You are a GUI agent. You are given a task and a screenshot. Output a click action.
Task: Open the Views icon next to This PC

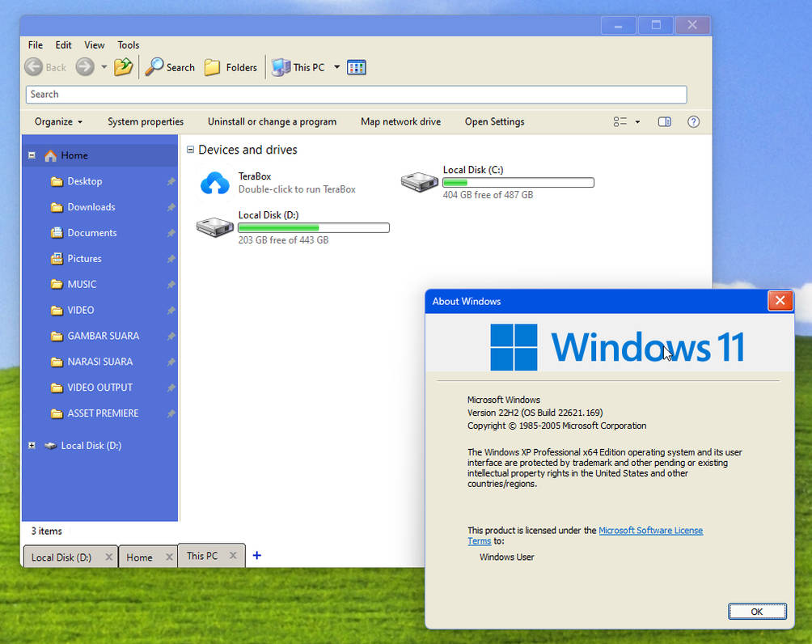[356, 67]
